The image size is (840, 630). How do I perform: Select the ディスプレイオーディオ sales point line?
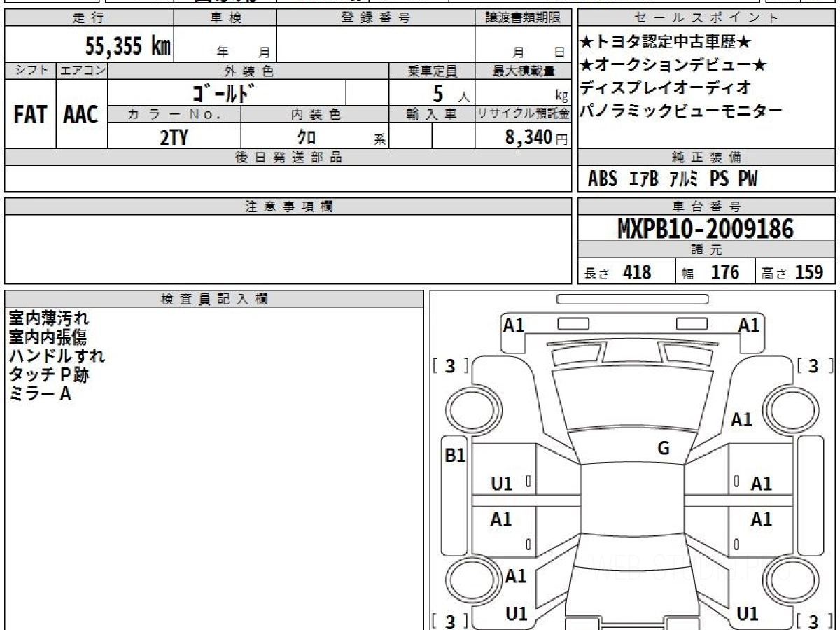click(x=665, y=87)
